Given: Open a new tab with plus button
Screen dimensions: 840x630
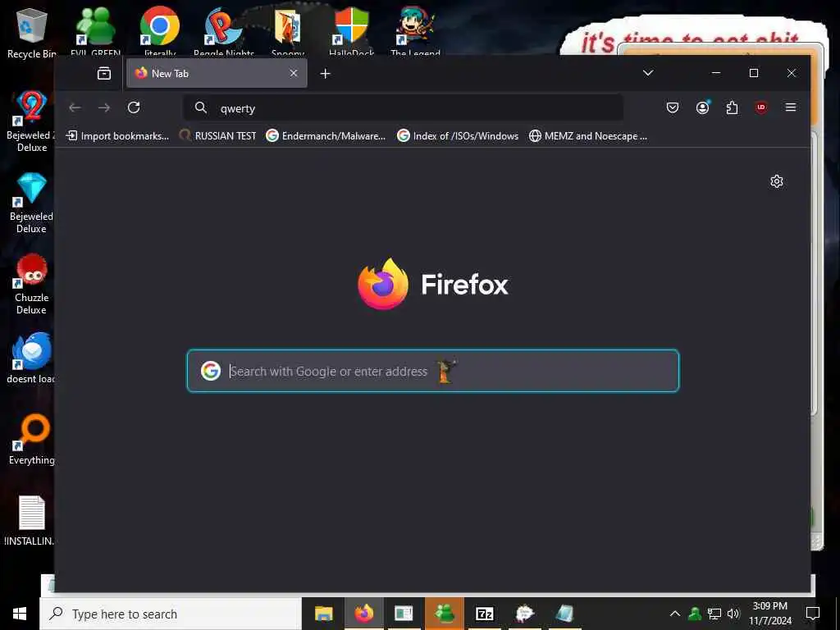Looking at the screenshot, I should pos(325,73).
